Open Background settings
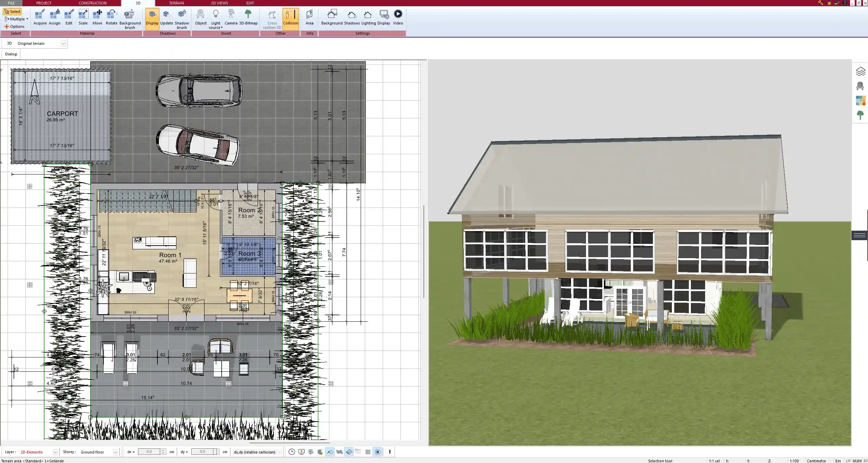This screenshot has width=868, height=463. click(x=332, y=17)
